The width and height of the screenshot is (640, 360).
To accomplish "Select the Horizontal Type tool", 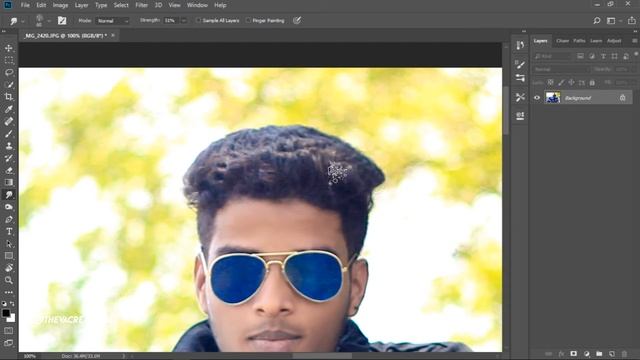I will click(9, 231).
